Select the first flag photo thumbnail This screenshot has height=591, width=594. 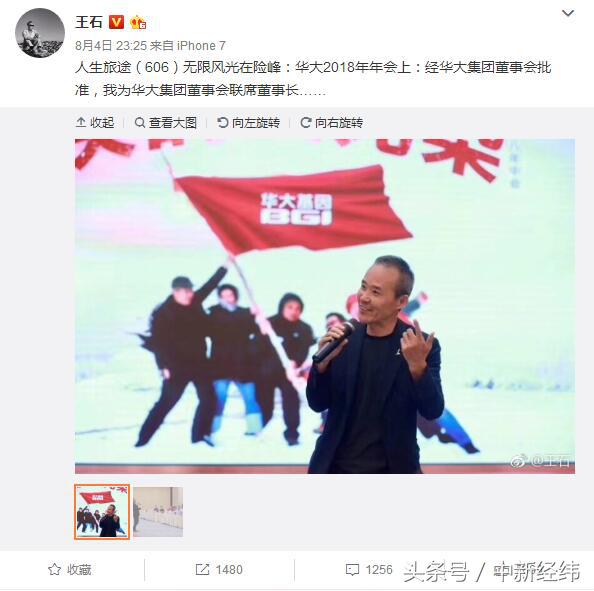pos(102,512)
